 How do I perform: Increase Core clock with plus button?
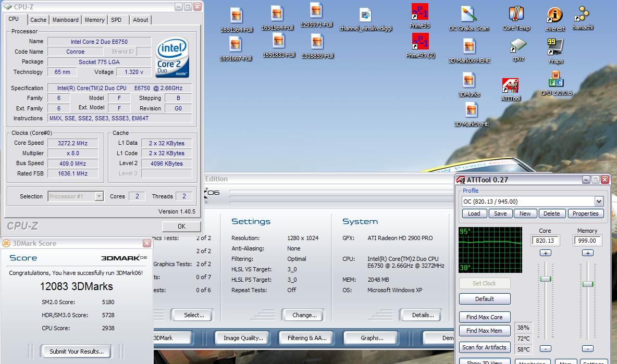tap(546, 253)
